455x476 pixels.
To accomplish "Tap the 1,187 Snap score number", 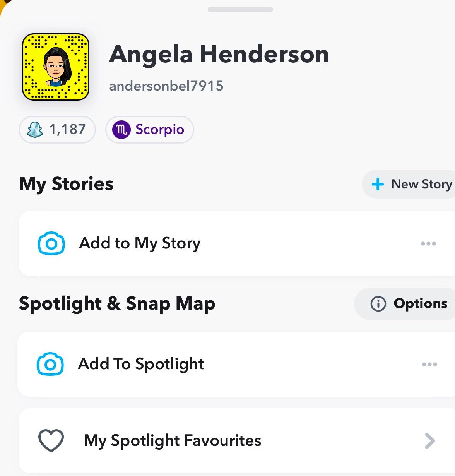I will pyautogui.click(x=67, y=129).
